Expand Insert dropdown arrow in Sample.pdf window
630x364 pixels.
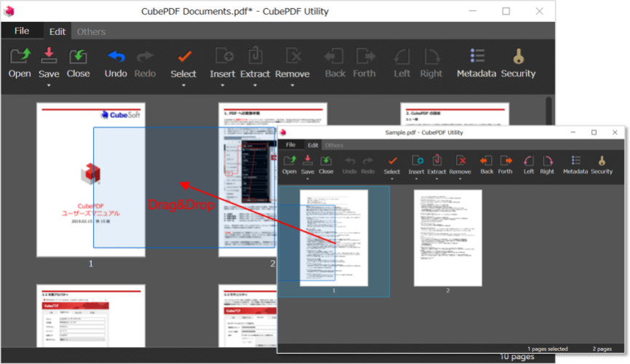417,179
